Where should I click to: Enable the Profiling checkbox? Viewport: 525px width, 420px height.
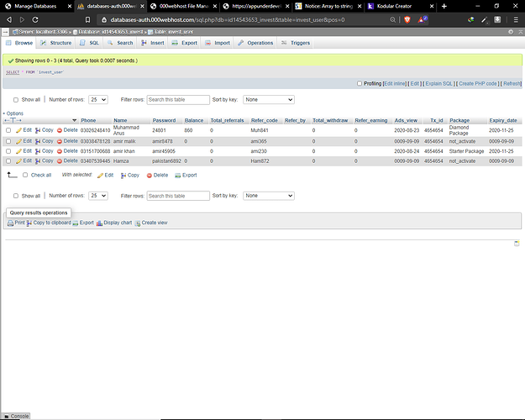coord(360,83)
